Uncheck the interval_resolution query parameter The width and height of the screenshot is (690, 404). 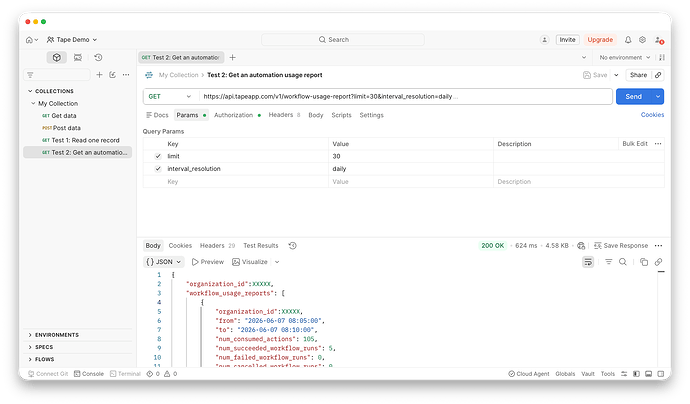pos(158,169)
